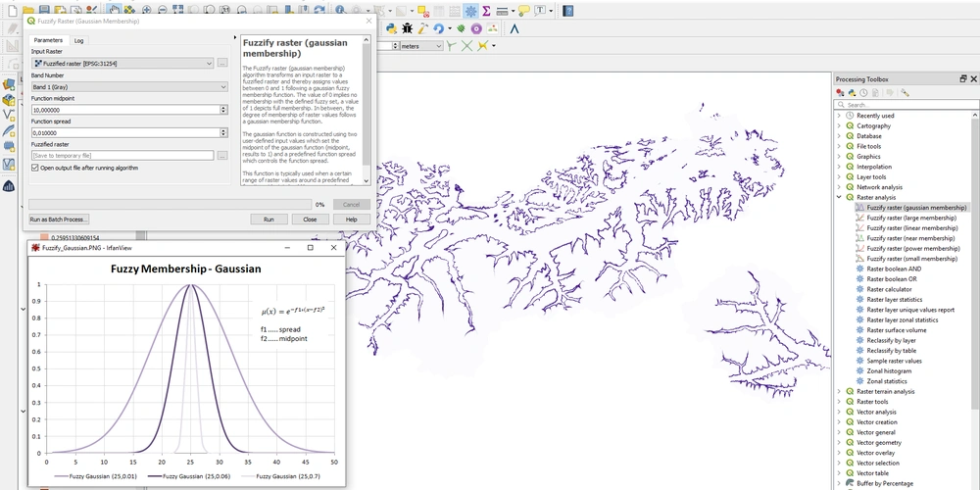The height and width of the screenshot is (490, 980).
Task: Open the Band Number dropdown
Action: (129, 87)
